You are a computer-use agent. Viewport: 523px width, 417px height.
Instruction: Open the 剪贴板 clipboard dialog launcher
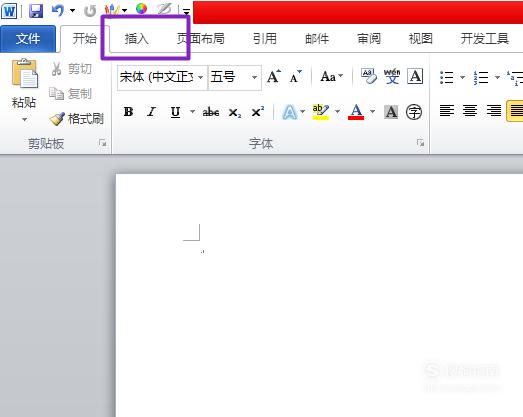(102, 143)
